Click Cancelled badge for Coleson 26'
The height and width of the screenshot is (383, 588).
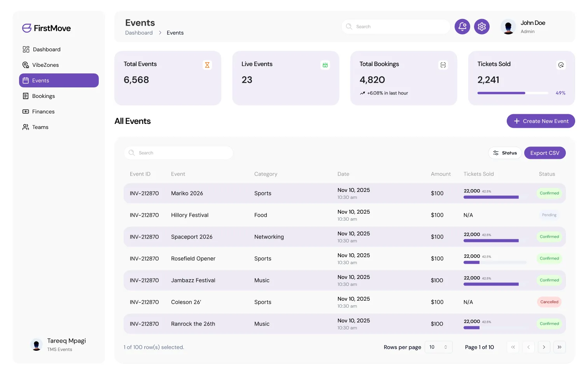point(549,302)
